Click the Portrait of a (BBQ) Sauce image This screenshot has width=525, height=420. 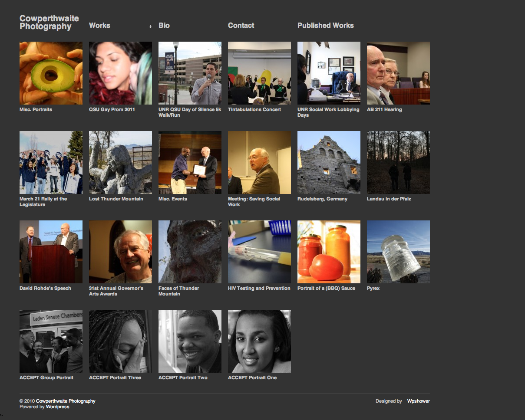329,252
